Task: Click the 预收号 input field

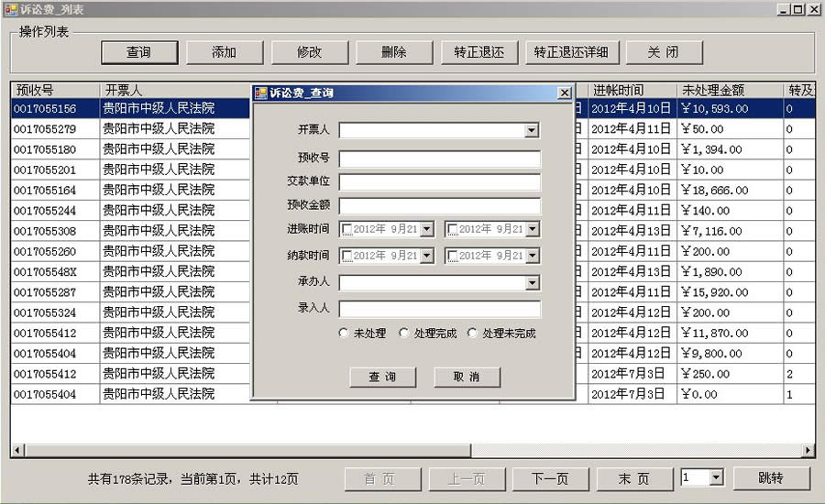Action: coord(440,159)
